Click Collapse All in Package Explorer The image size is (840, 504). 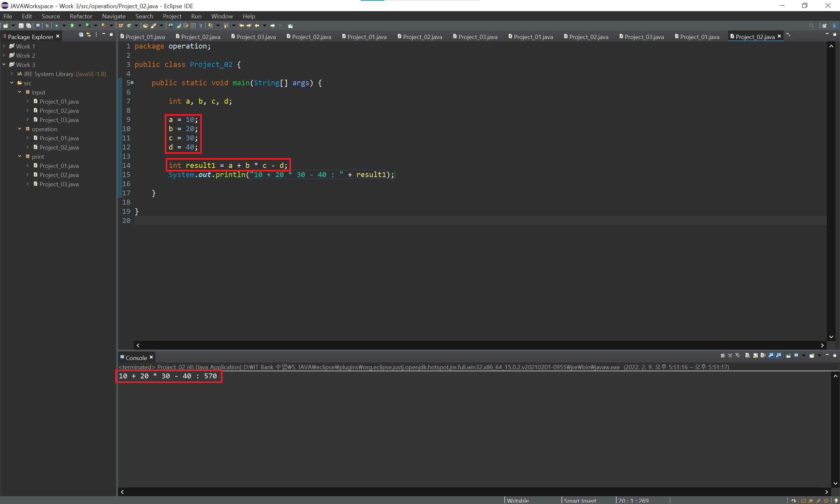coord(81,35)
